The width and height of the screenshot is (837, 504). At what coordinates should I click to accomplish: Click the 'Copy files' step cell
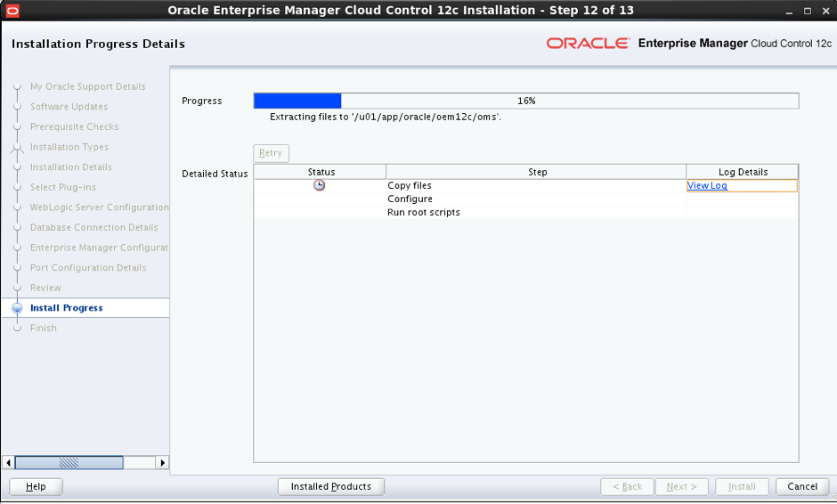click(536, 185)
